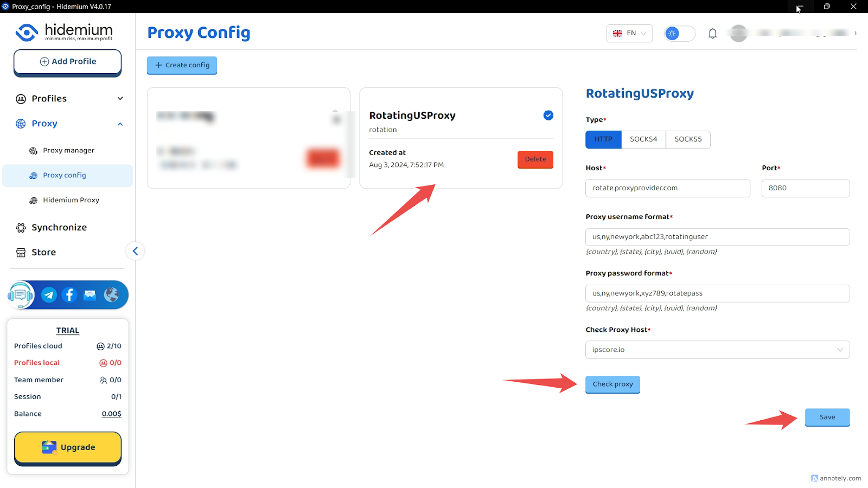Click the Team member count icon
This screenshot has height=488, width=868.
103,381
